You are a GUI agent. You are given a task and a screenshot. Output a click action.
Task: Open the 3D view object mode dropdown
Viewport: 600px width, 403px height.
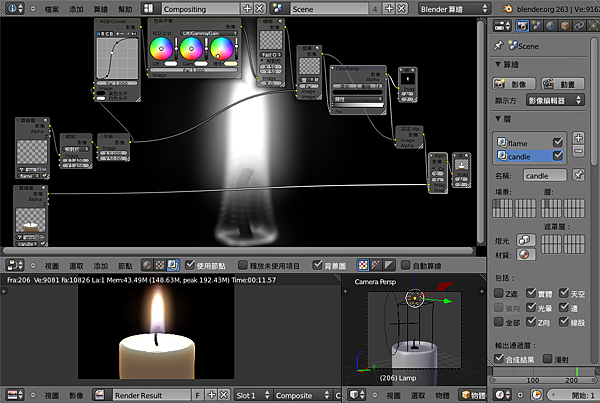[473, 395]
